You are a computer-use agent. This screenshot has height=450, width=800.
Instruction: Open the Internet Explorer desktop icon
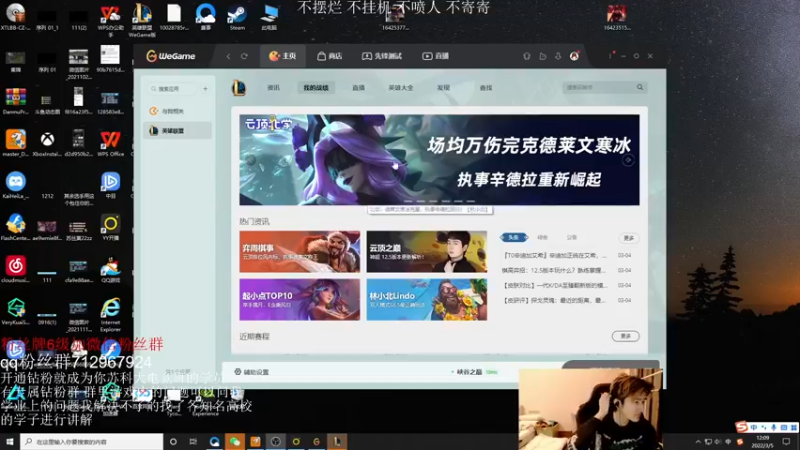[x=110, y=315]
